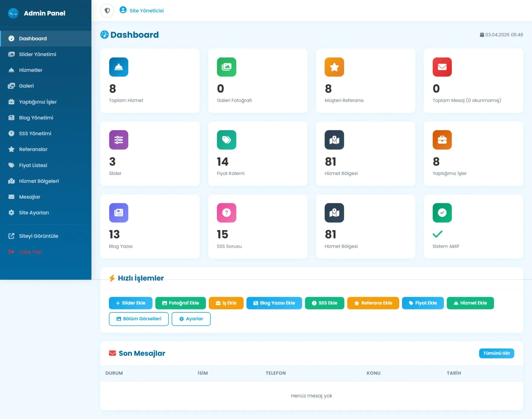
Task: Select Mesajlar in the sidebar menu
Action: [x=30, y=197]
